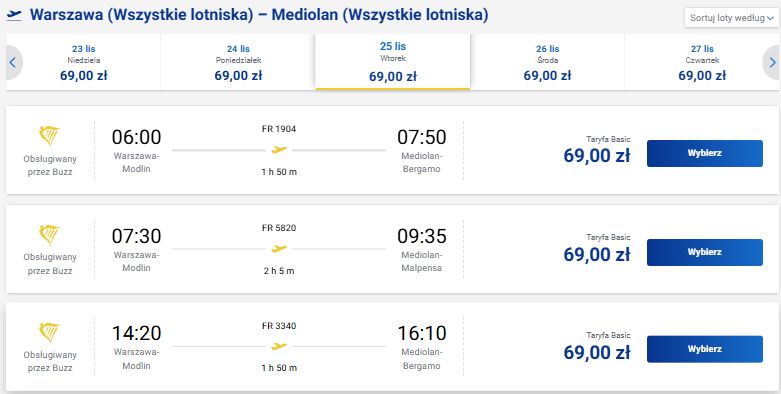781x394 pixels.
Task: Open the Sortuj loty według dropdown
Action: click(x=732, y=18)
